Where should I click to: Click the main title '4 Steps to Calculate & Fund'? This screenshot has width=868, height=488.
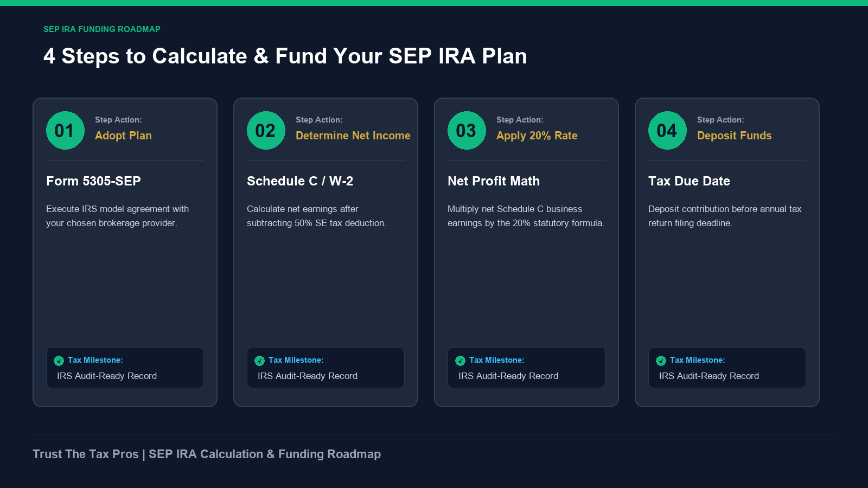pyautogui.click(x=285, y=56)
